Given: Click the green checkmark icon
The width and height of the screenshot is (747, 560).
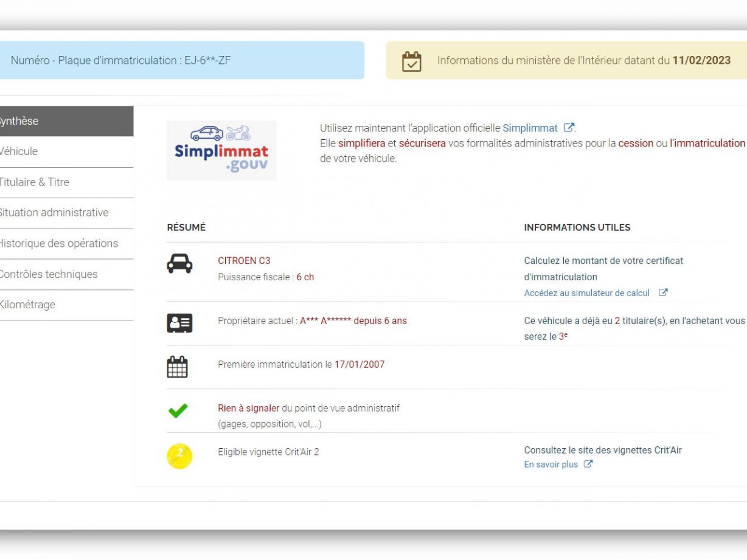Looking at the screenshot, I should [x=178, y=411].
